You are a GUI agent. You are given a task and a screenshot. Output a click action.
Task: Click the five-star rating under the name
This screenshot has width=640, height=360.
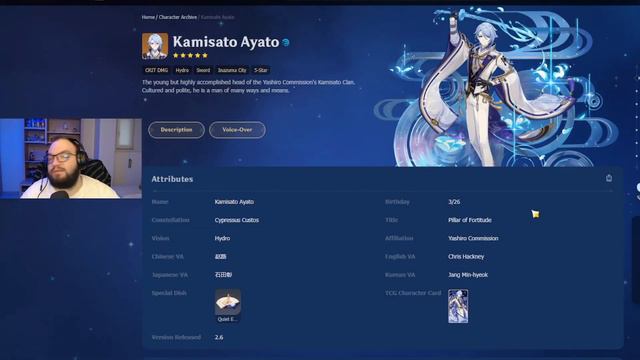point(190,55)
